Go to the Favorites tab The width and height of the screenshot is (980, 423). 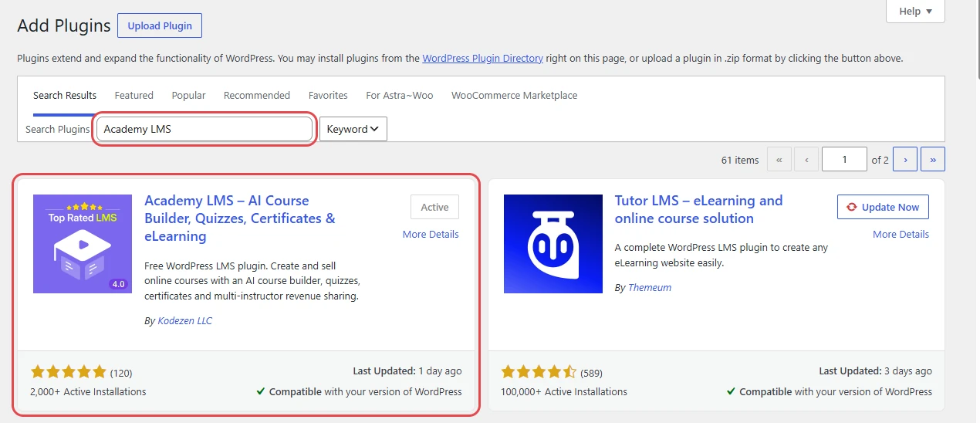pos(328,96)
